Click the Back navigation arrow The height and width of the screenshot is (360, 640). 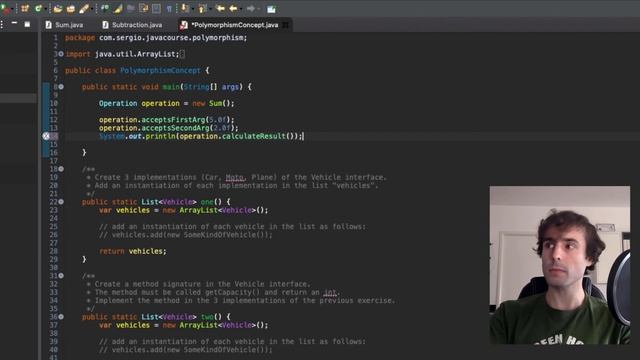pyautogui.click(x=233, y=8)
